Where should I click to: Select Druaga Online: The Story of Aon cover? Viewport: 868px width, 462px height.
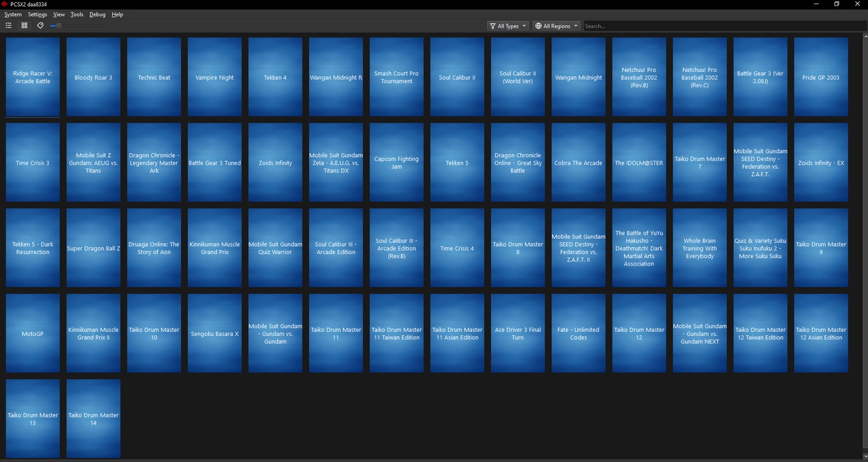click(x=154, y=248)
